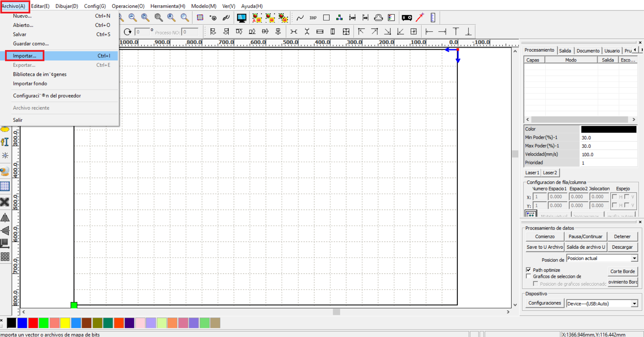Open the Editar menu
644x337 pixels.
tap(40, 6)
